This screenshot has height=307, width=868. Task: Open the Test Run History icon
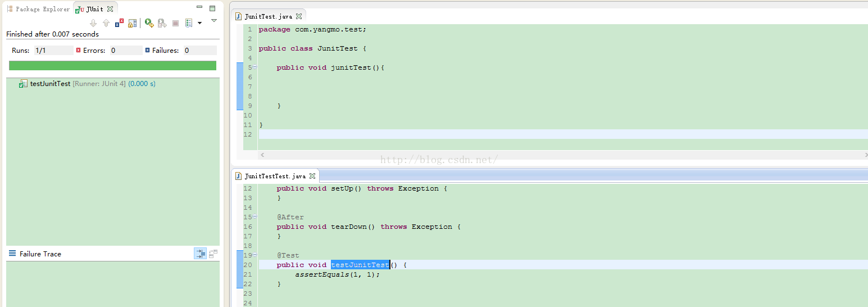(189, 23)
